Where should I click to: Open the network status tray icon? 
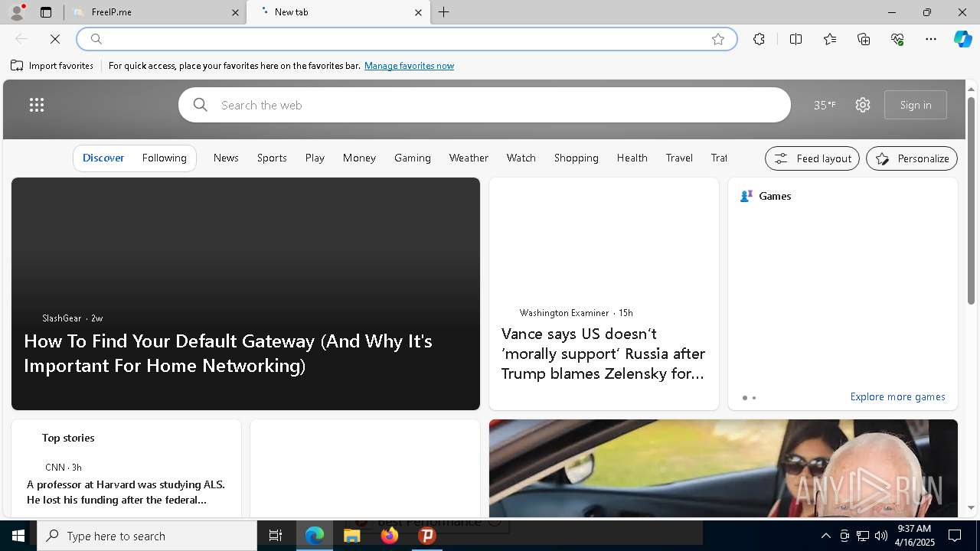(x=862, y=536)
